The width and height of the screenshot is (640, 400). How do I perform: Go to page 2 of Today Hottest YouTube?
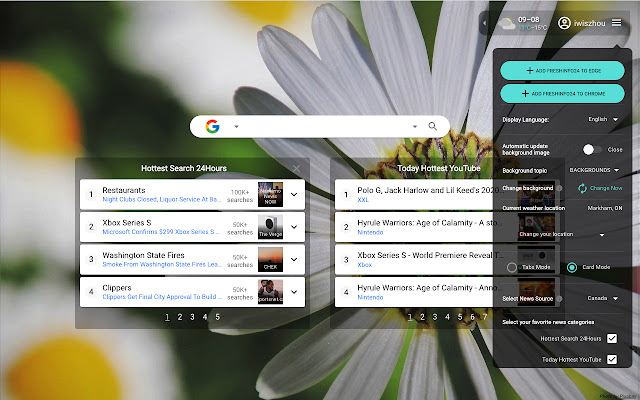422,317
